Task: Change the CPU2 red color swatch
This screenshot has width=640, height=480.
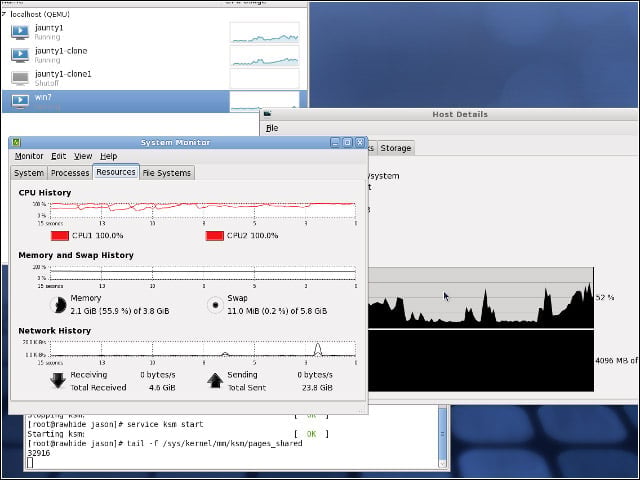Action: pyautogui.click(x=215, y=236)
